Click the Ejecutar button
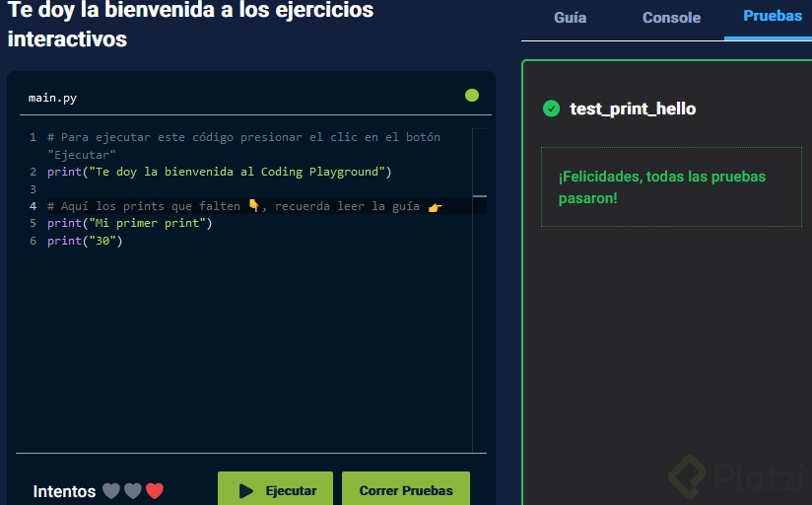 point(276,489)
